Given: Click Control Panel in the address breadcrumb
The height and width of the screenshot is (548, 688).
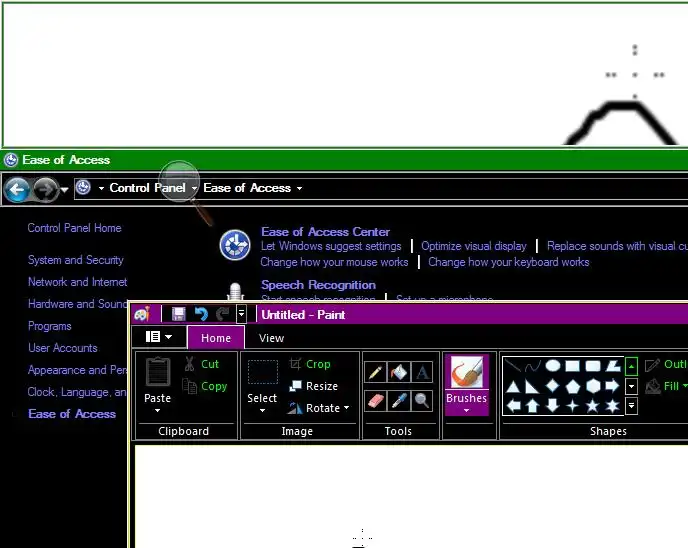Looking at the screenshot, I should click(x=147, y=188).
